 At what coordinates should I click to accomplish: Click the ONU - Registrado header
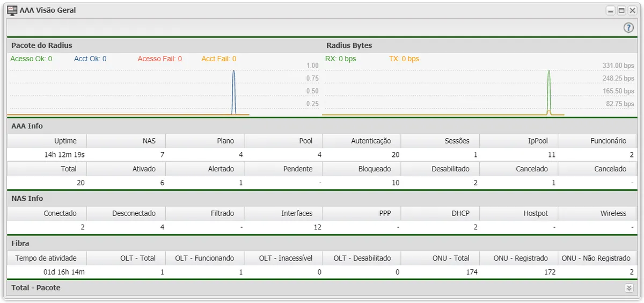(518, 258)
